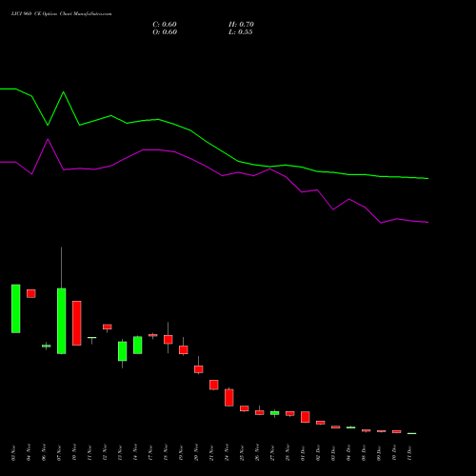The image size is (476, 476).
Task: Click the '14 Nov' date label
Action: (135, 453)
